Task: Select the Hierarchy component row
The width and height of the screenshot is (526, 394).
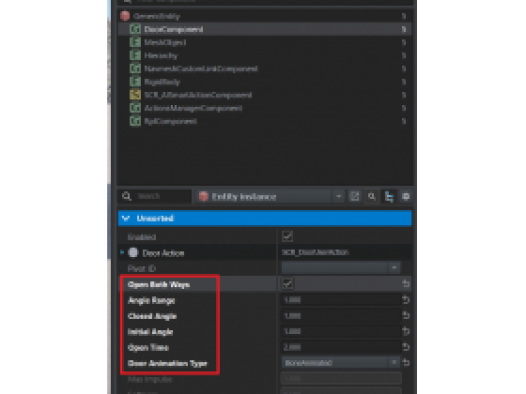Action: (x=265, y=55)
